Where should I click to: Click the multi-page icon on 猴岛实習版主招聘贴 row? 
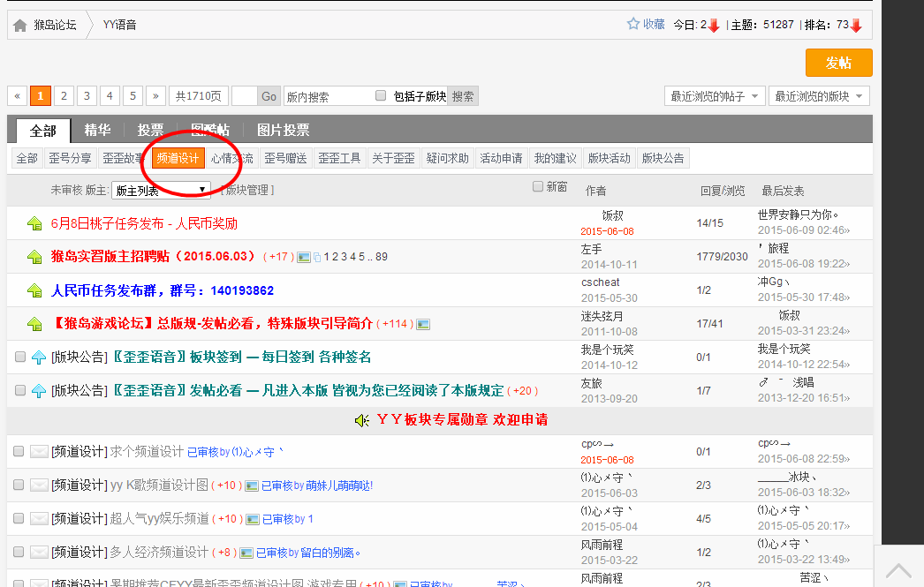click(x=317, y=257)
